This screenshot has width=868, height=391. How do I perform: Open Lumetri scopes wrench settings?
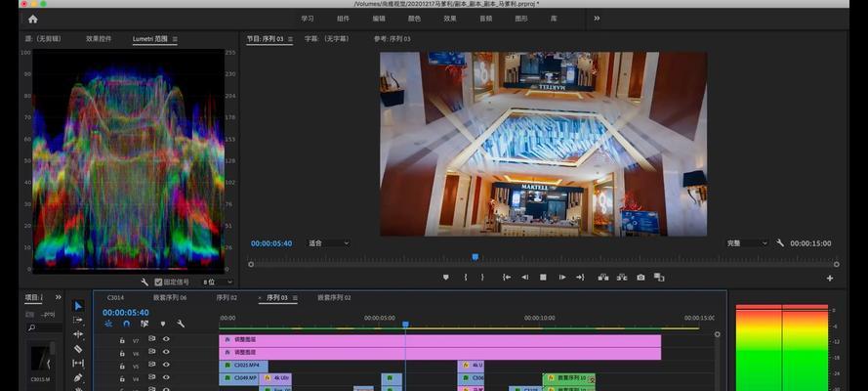(145, 282)
